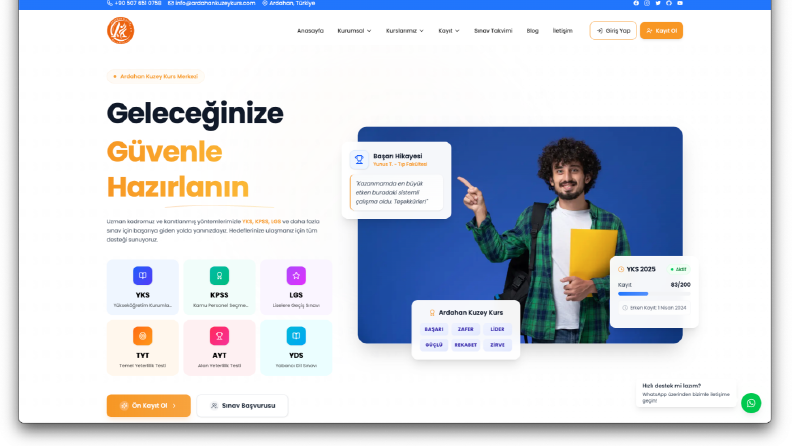Screen dimensions: 793x446
Task: Open the Facebook social icon
Action: tap(636, 3)
